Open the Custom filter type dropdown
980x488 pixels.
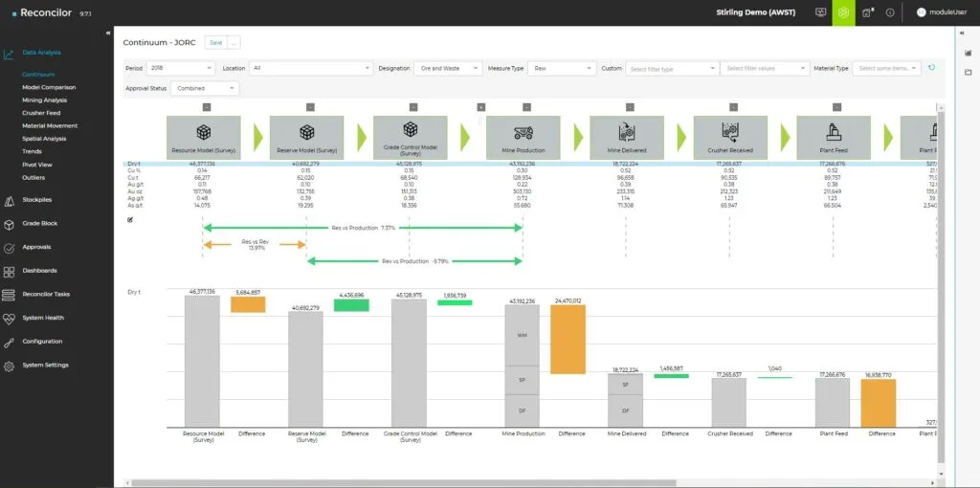[x=673, y=69]
